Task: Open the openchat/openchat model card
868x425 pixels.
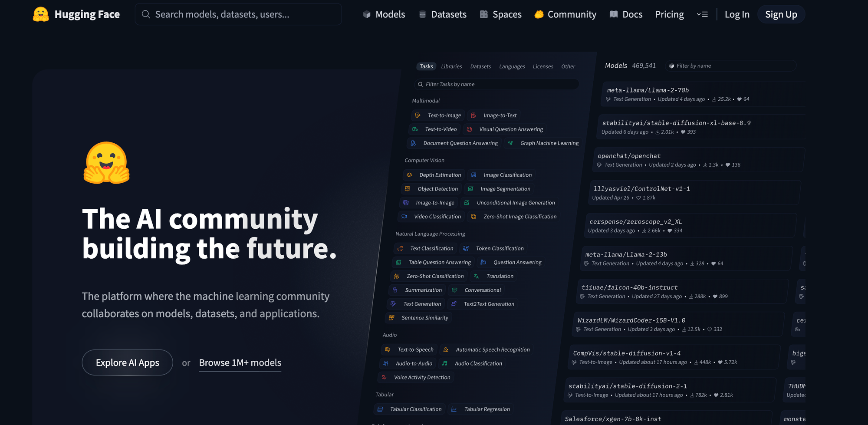Action: pos(699,160)
